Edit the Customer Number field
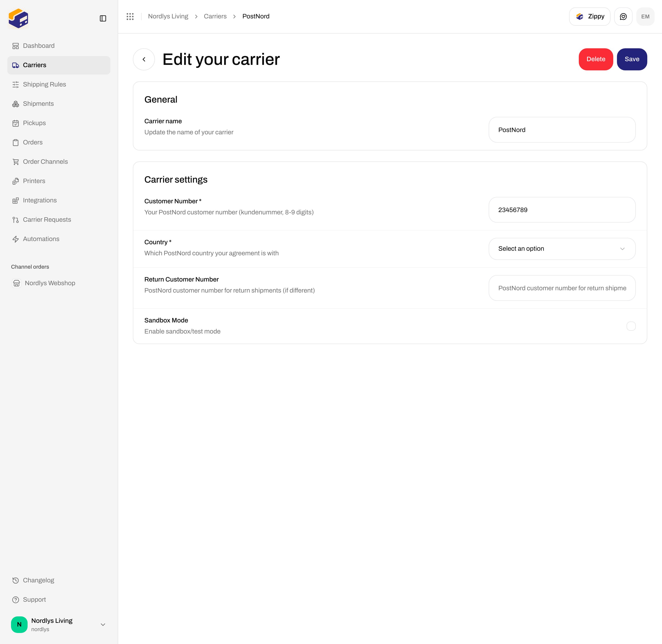 [x=562, y=210]
